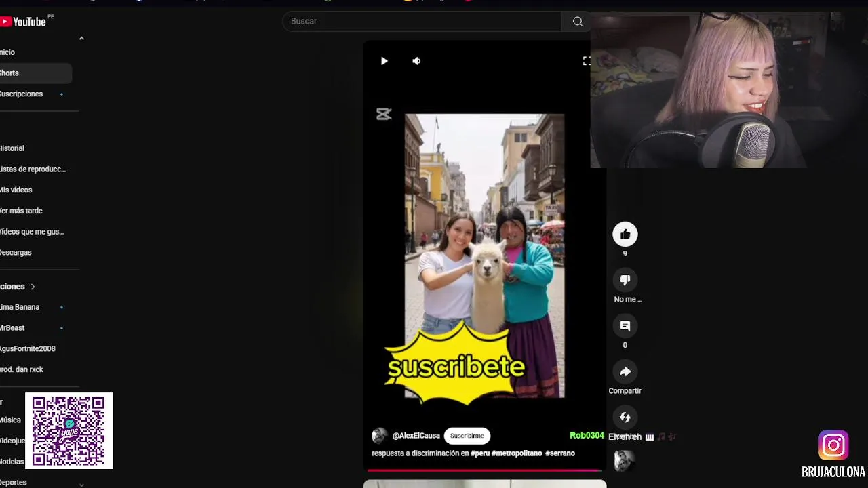Image resolution: width=868 pixels, height=488 pixels.
Task: Open the sound avatar thumbnail
Action: click(625, 461)
